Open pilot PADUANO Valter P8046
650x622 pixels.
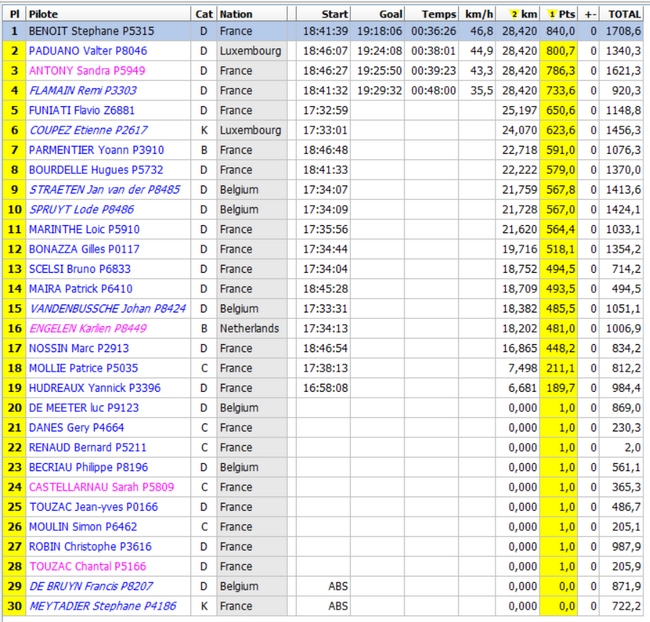(87, 51)
